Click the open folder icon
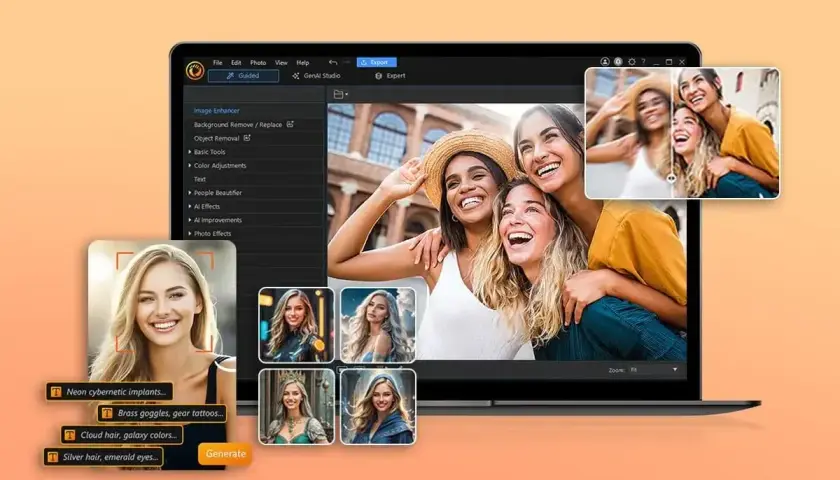 tap(339, 94)
